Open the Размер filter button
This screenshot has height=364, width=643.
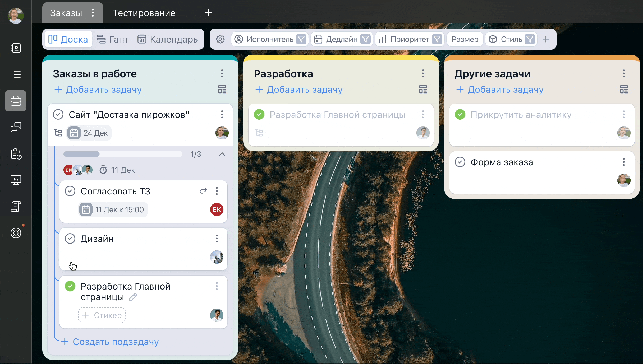465,39
